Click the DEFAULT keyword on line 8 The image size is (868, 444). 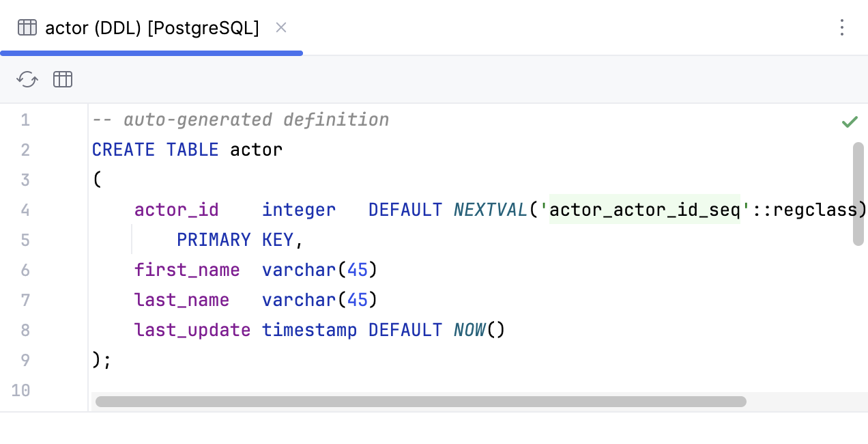pos(405,330)
